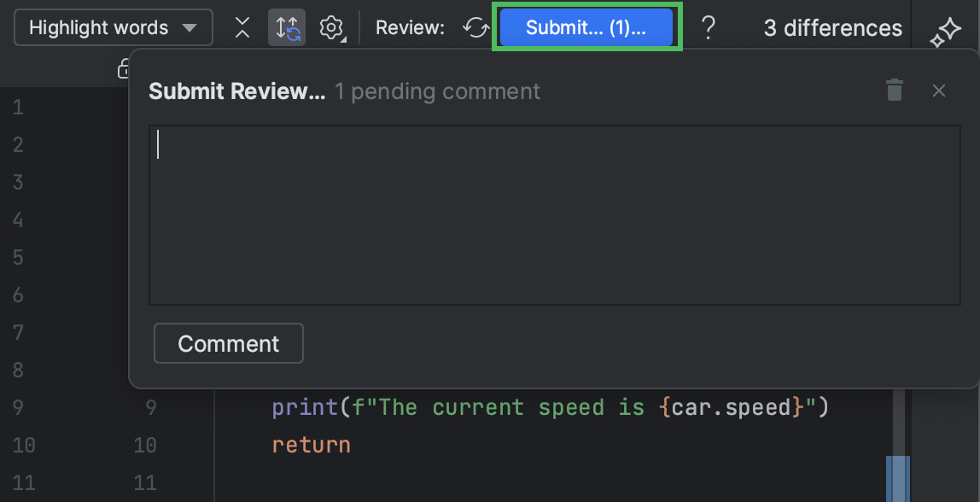
Task: Delete pending comments with the trash icon
Action: pyautogui.click(x=894, y=90)
